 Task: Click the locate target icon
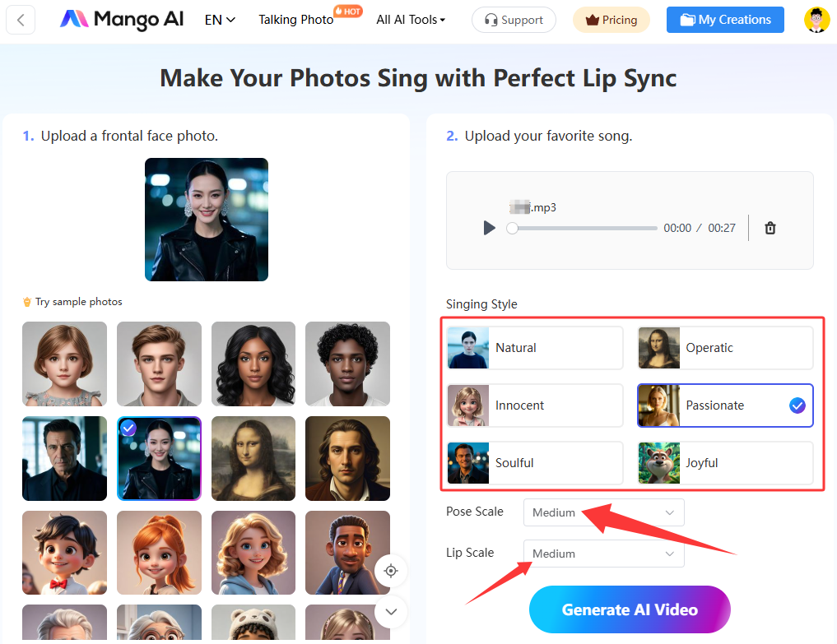tap(391, 571)
